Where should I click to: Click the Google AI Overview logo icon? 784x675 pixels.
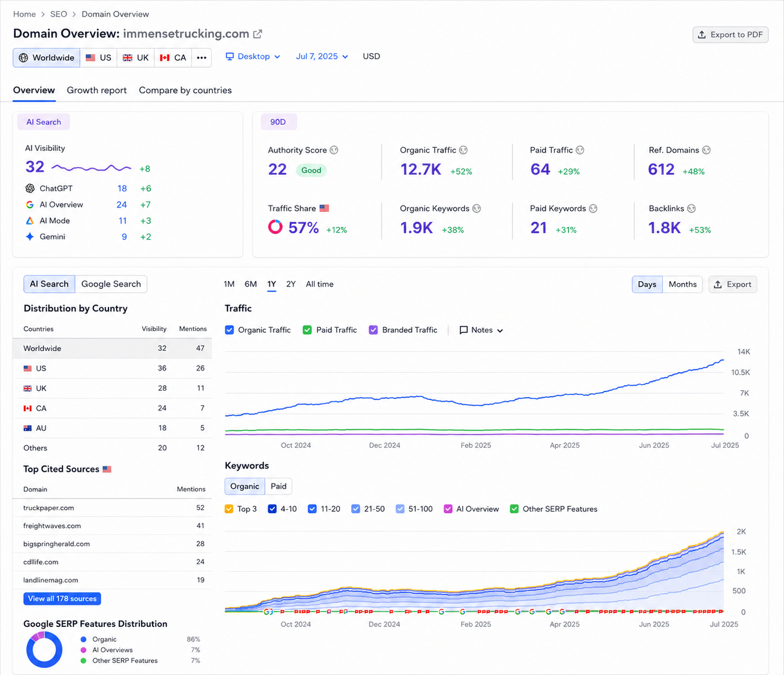pyautogui.click(x=30, y=205)
